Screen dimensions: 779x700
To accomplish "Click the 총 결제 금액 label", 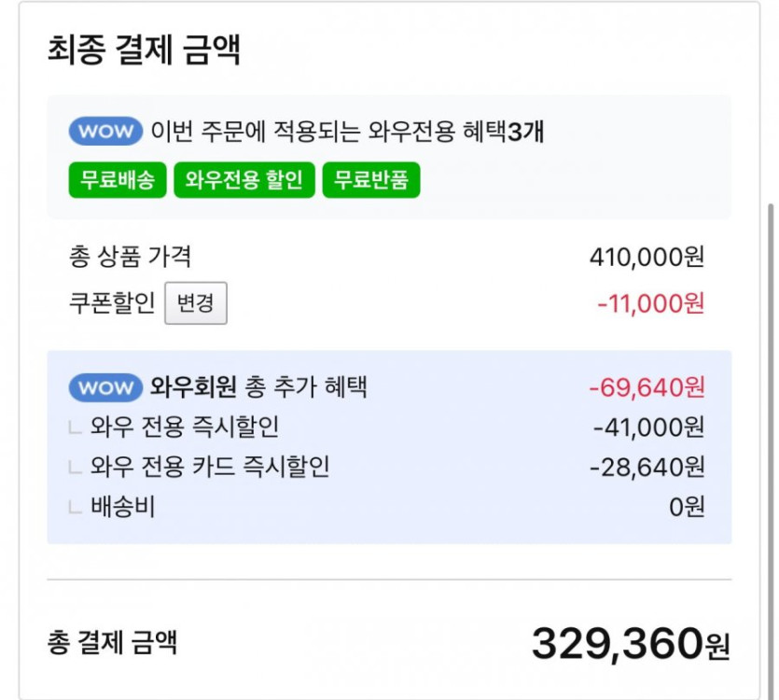I will click(112, 643).
